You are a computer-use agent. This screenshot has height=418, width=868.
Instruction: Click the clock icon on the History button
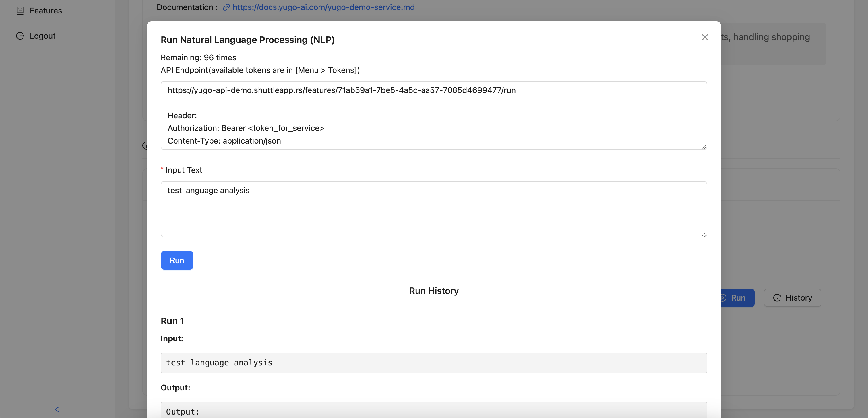777,298
